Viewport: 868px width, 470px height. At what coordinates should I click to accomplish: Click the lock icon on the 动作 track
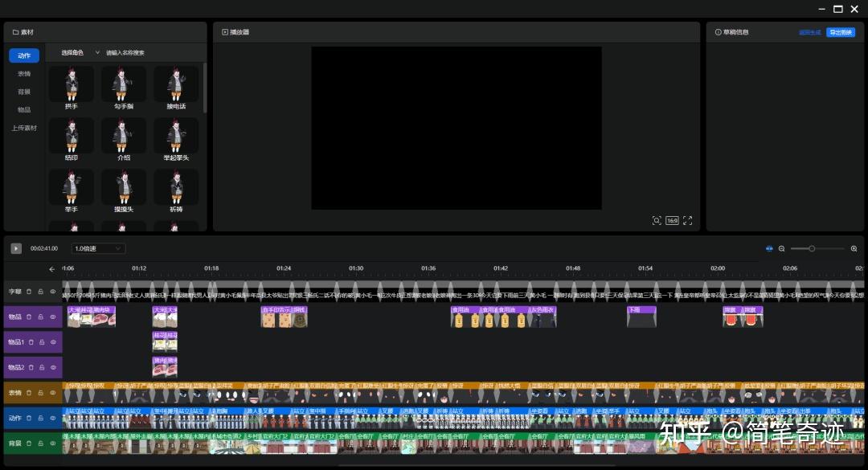coord(40,419)
